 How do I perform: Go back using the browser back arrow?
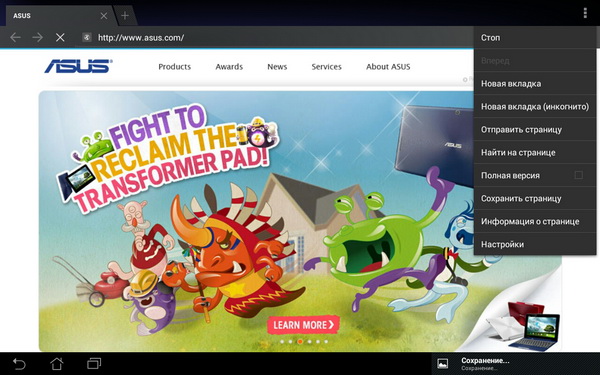point(15,38)
